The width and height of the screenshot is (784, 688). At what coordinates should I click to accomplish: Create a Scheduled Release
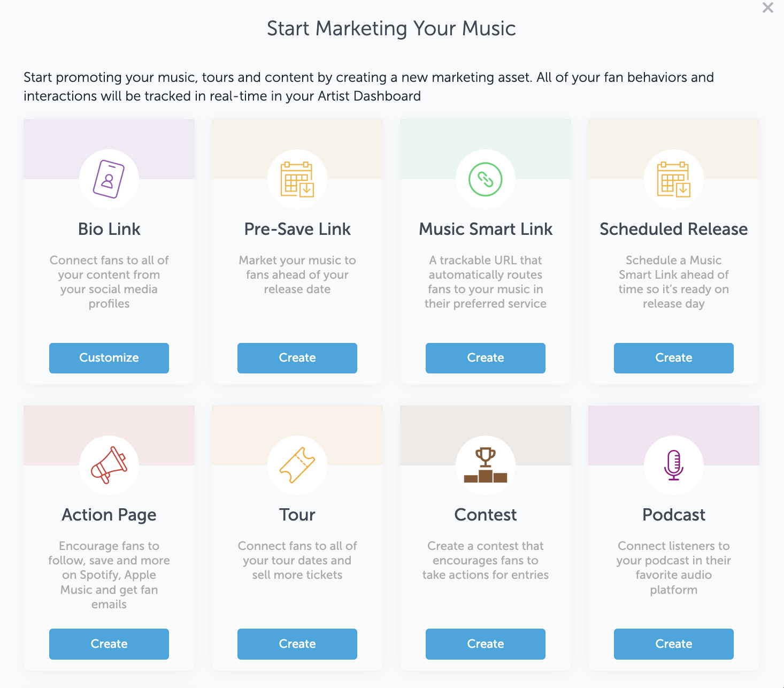click(674, 358)
